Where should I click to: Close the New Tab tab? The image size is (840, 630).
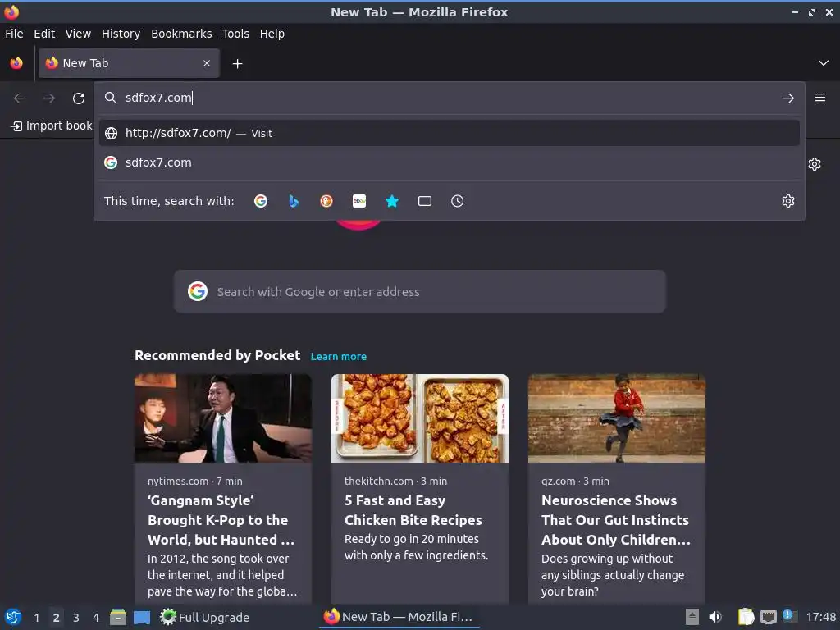pyautogui.click(x=207, y=63)
